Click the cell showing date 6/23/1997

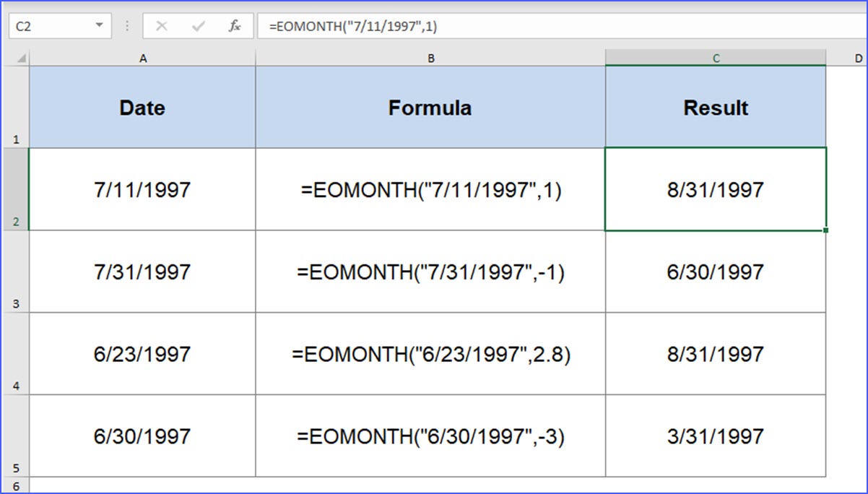142,354
